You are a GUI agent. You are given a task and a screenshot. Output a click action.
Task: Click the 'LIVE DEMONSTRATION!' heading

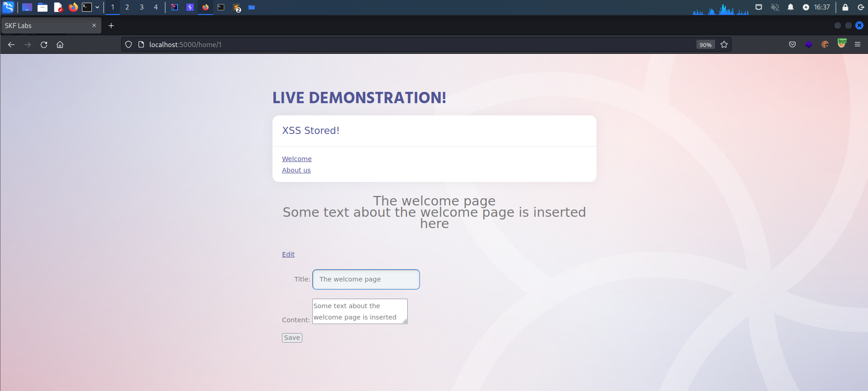359,97
